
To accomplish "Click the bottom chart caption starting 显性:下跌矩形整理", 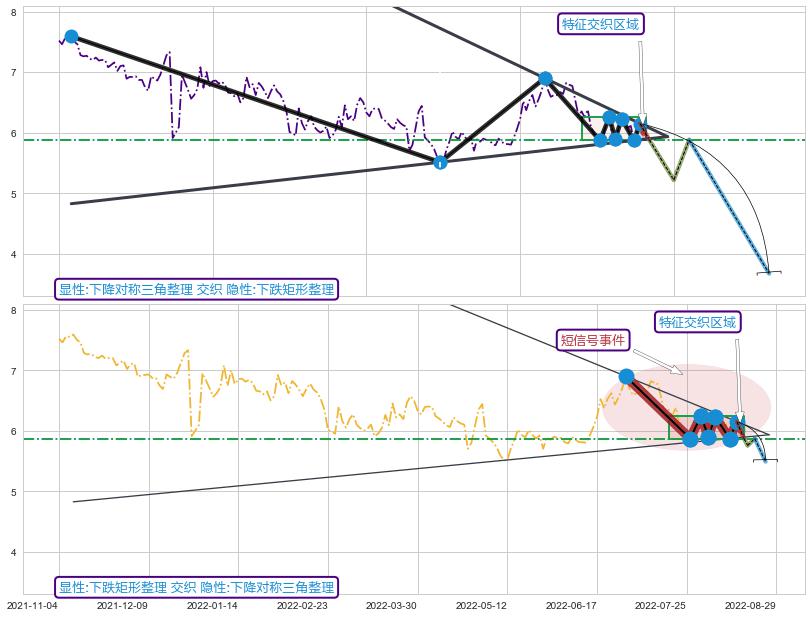I will (196, 587).
